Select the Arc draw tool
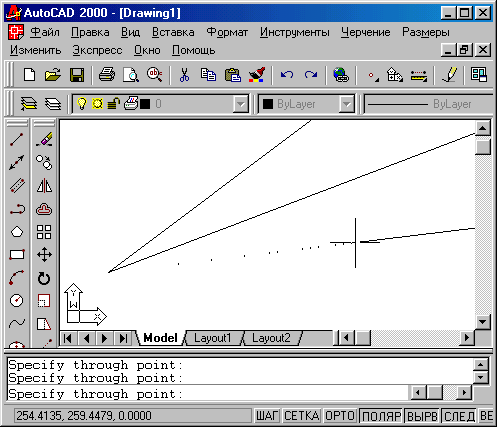Image resolution: width=497 pixels, height=427 pixels. [17, 278]
